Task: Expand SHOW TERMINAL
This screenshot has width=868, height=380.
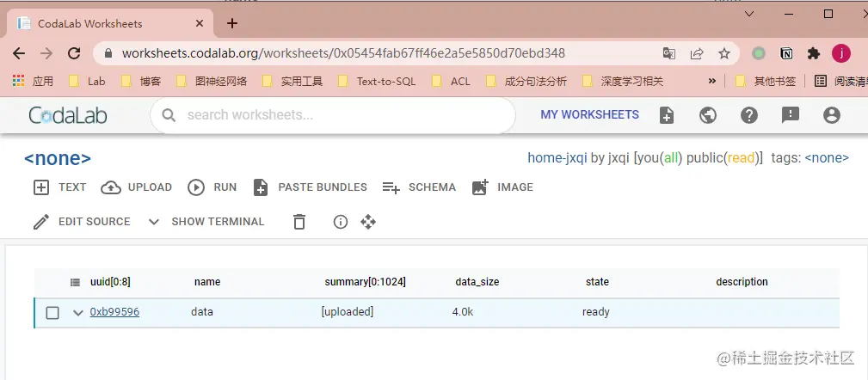Action: point(206,222)
